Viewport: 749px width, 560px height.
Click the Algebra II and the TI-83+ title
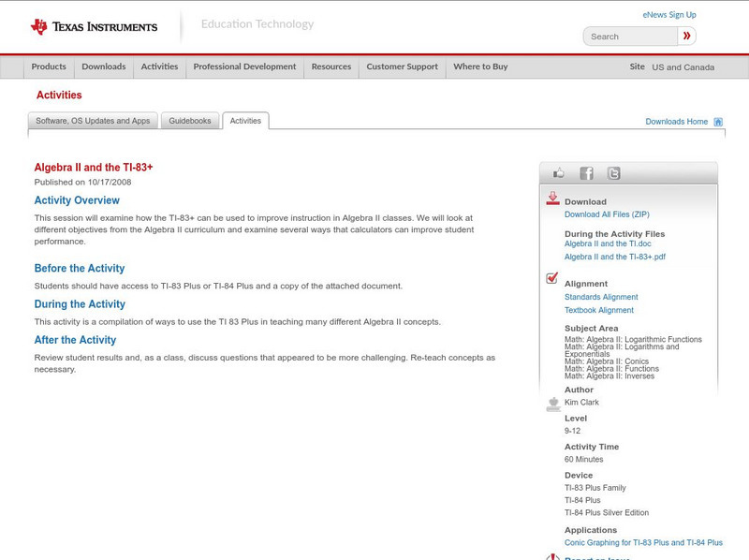coord(94,168)
